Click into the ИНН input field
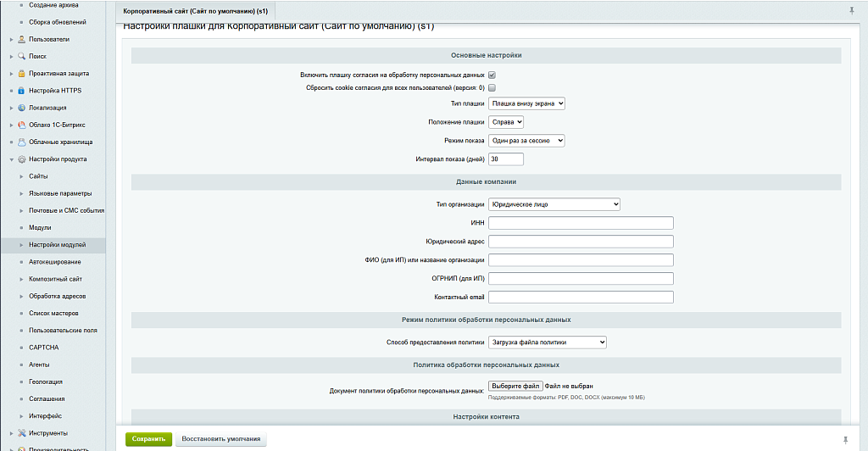868x451 pixels. (581, 223)
